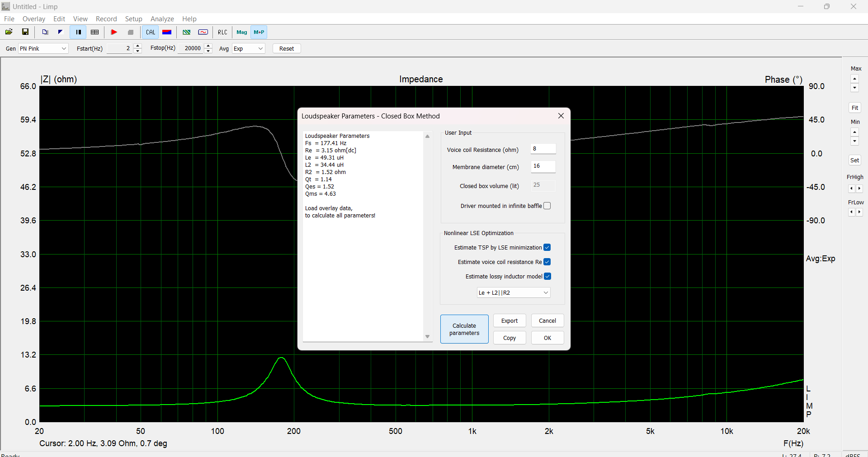
Task: Open the Overlay menu
Action: [34, 19]
